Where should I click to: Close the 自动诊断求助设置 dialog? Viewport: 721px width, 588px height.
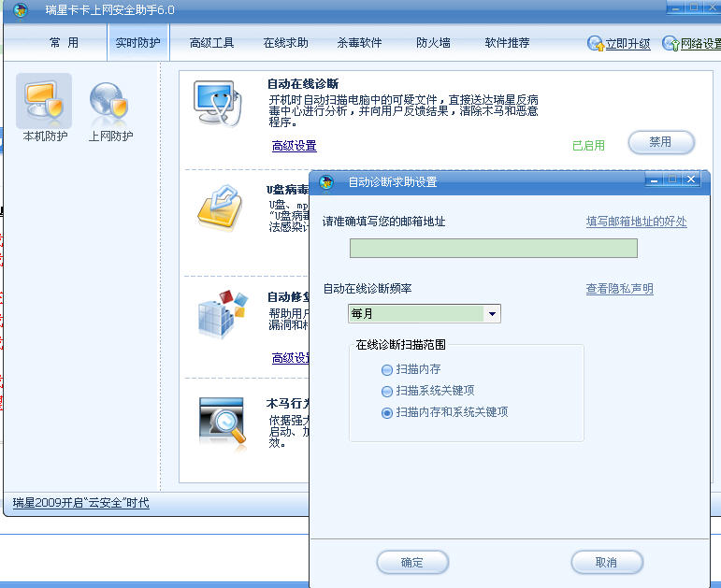pos(691,179)
